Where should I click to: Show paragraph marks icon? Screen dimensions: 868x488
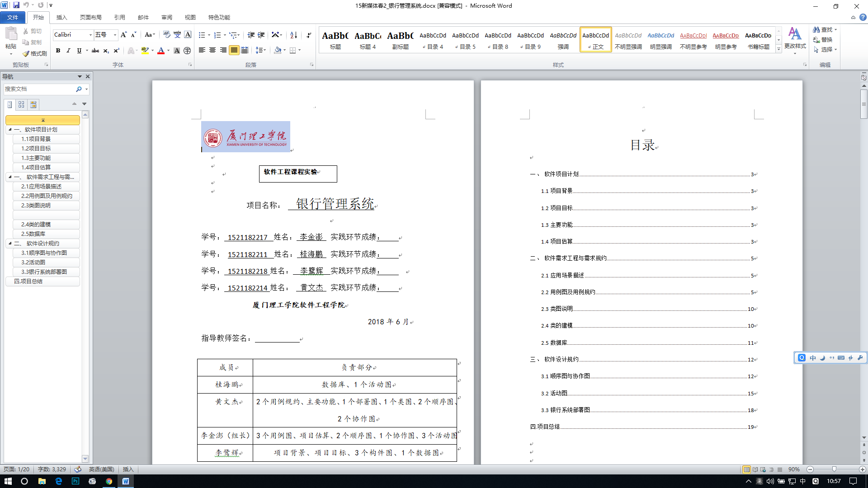pyautogui.click(x=309, y=35)
